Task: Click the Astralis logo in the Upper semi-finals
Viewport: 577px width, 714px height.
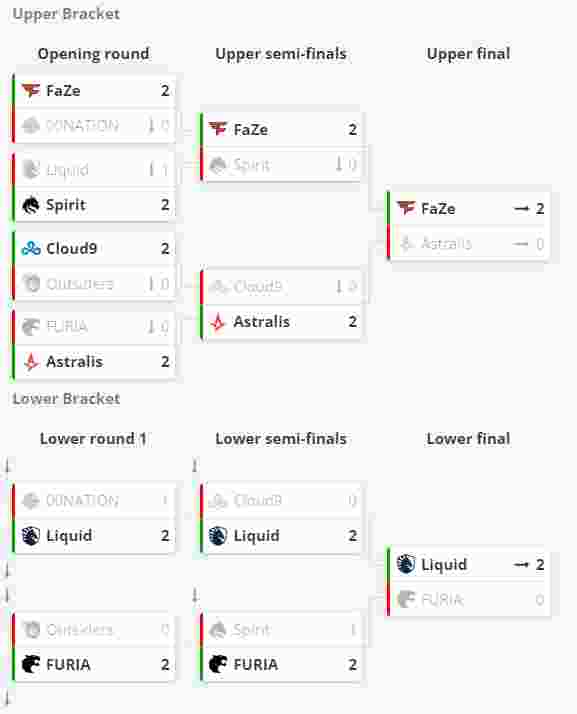Action: pos(218,322)
